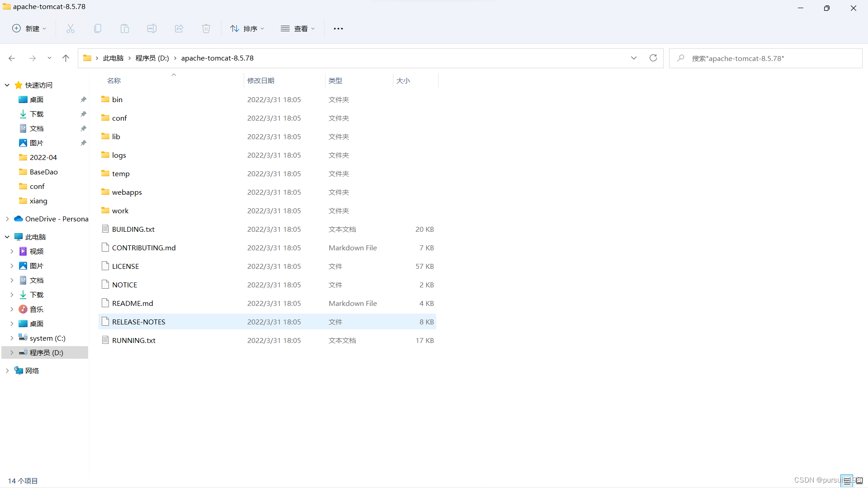Viewport: 868px width, 488px height.
Task: Select the work folder row
Action: click(267, 211)
